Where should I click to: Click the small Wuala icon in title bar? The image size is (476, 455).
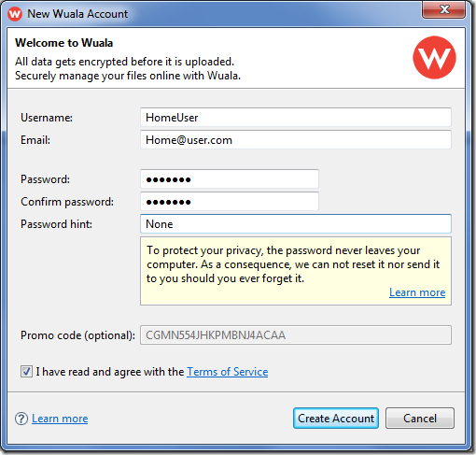click(15, 14)
